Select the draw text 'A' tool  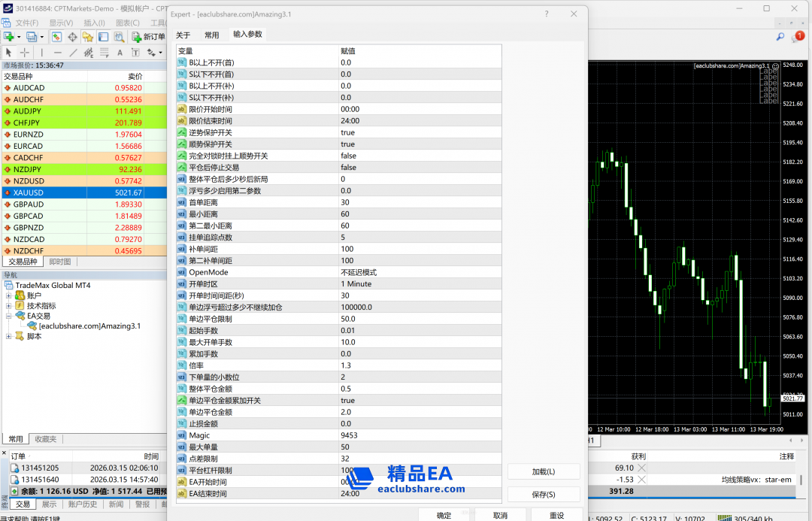(120, 53)
